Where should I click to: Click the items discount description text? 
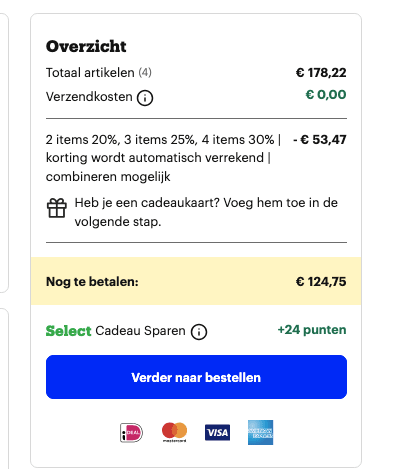click(163, 158)
